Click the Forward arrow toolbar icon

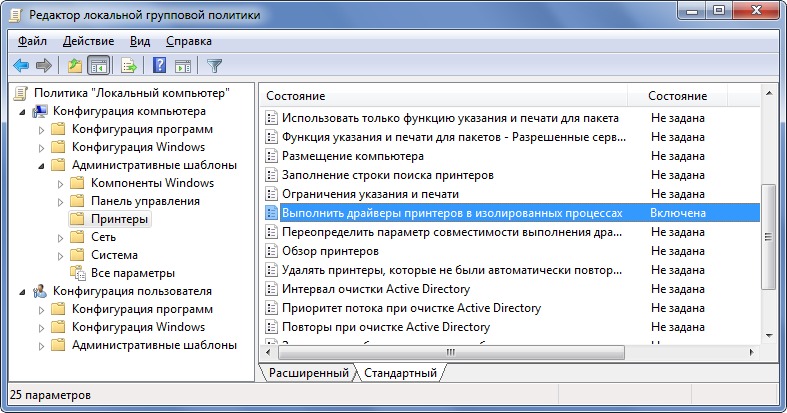point(43,66)
